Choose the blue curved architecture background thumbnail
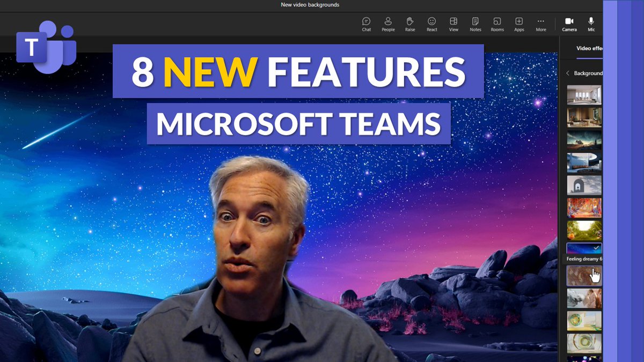The height and width of the screenshot is (362, 644). pos(584,162)
